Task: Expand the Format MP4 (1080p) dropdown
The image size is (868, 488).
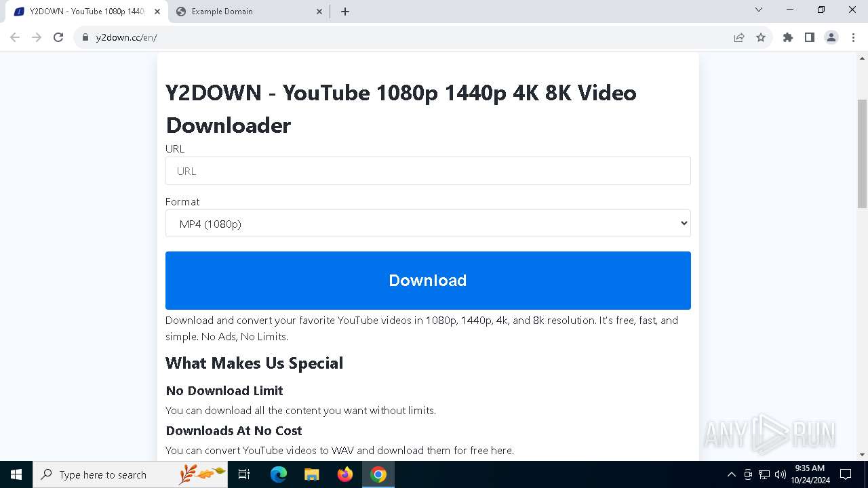Action: 428,224
